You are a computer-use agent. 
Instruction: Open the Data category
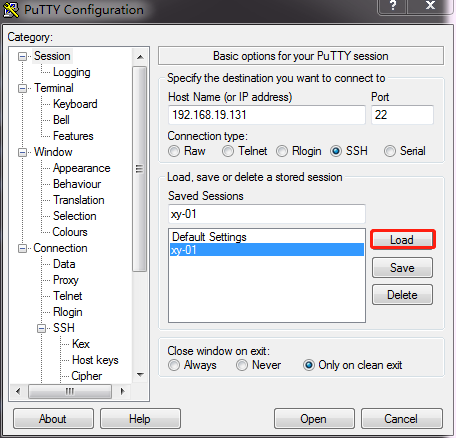pos(64,264)
